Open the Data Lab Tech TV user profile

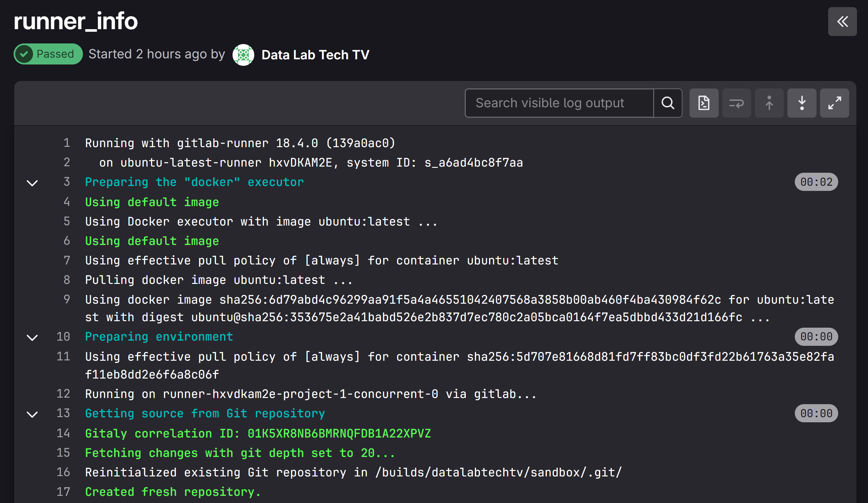315,55
